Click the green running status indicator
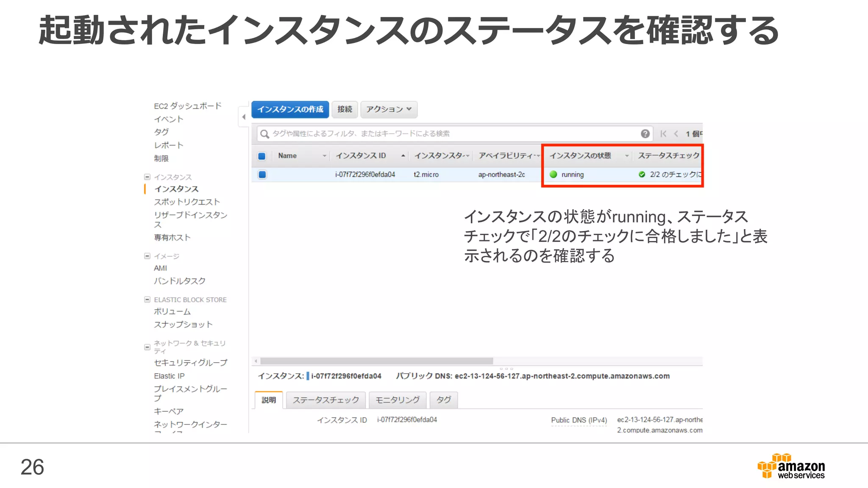The height and width of the screenshot is (488, 868). coord(554,175)
